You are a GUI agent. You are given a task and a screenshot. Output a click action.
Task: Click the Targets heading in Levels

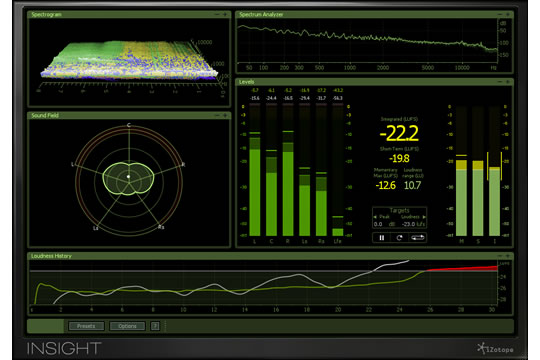coord(399,210)
